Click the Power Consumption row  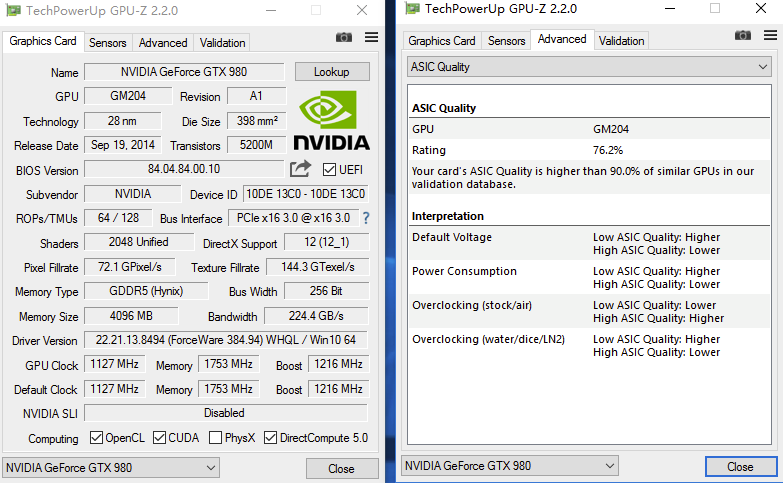tap(589, 278)
